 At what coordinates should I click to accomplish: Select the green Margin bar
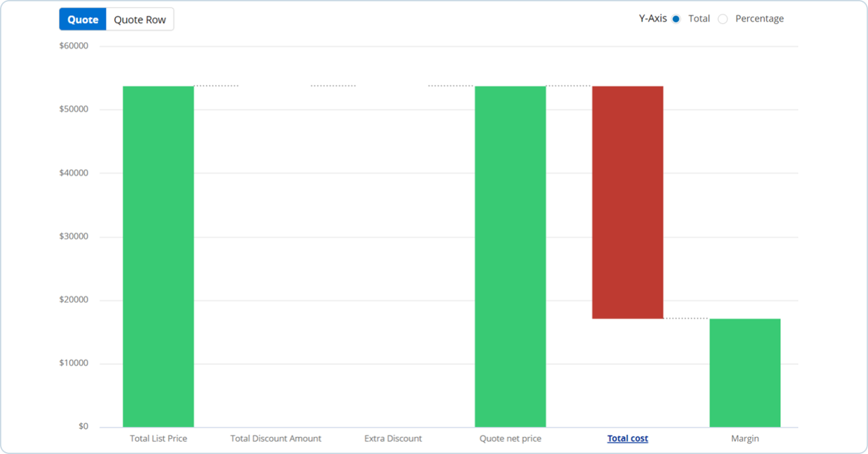744,372
